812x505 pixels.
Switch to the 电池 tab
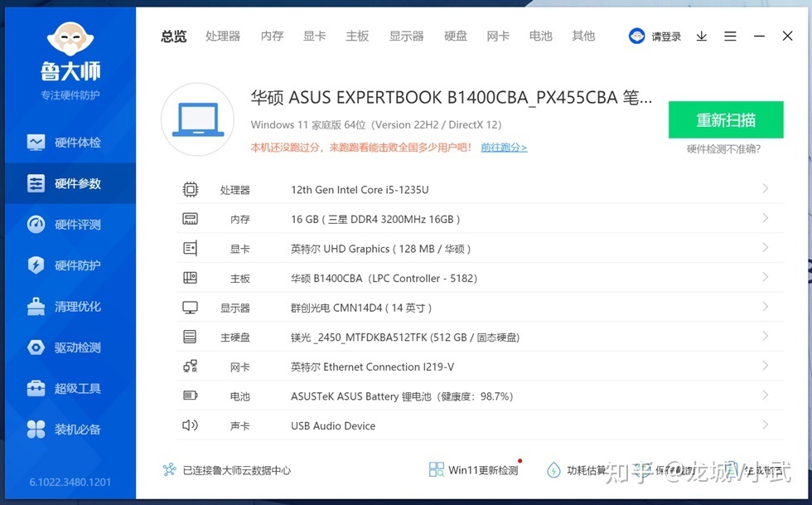pyautogui.click(x=540, y=36)
